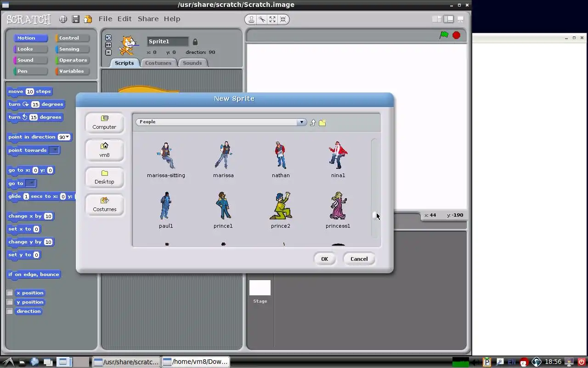Select the nina1 sprite

tap(338, 160)
